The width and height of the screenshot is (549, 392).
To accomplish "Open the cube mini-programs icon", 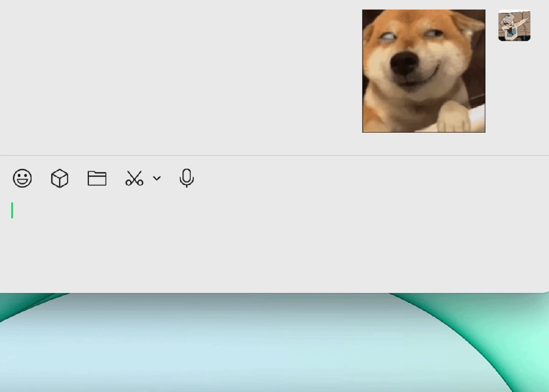I will click(59, 178).
